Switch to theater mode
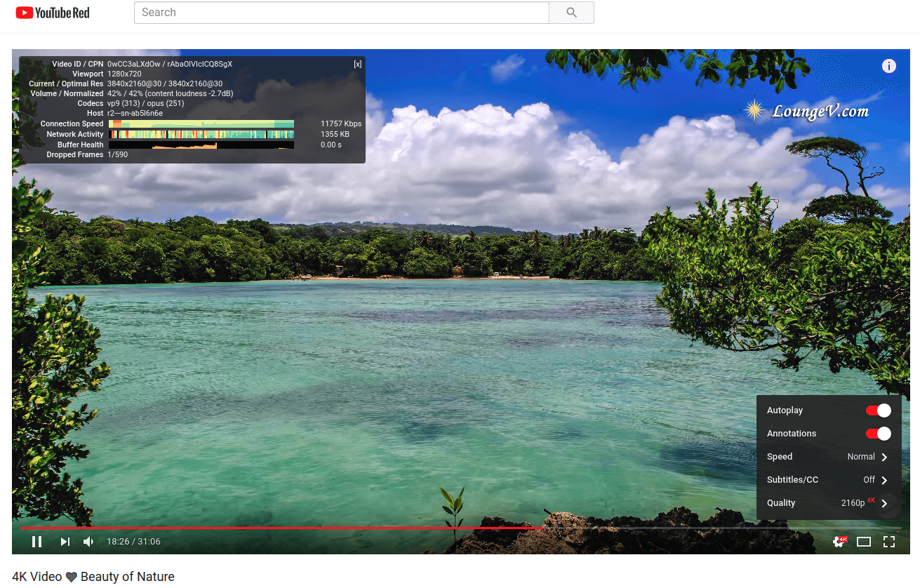The width and height of the screenshot is (920, 588). point(864,542)
